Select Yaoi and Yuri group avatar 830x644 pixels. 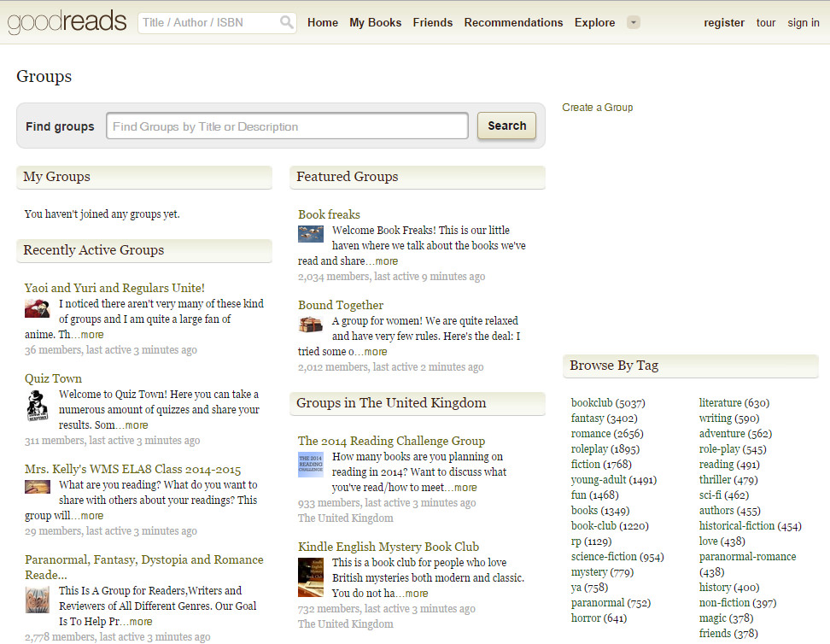point(38,308)
